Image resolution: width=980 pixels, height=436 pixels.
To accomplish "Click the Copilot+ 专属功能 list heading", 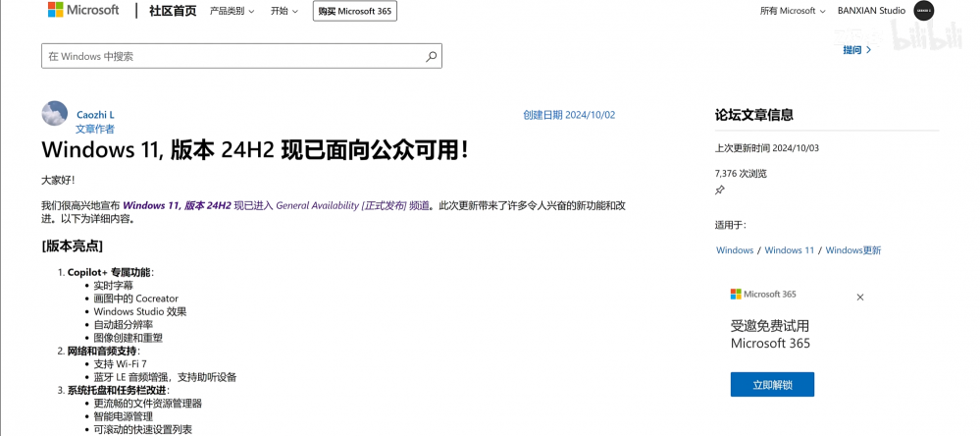I will pyautogui.click(x=109, y=272).
